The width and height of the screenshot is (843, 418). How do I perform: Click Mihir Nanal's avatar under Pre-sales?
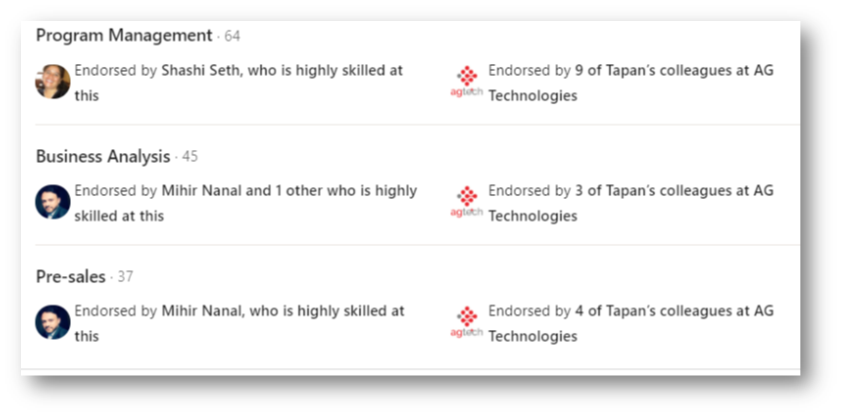tap(53, 322)
